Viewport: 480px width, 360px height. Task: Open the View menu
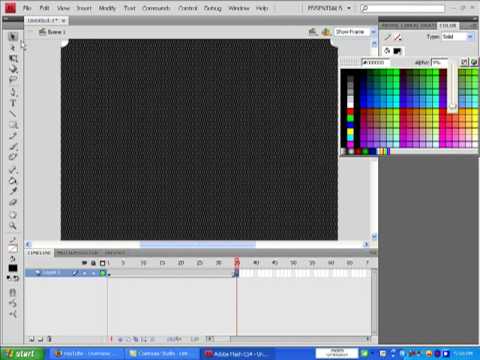click(63, 8)
